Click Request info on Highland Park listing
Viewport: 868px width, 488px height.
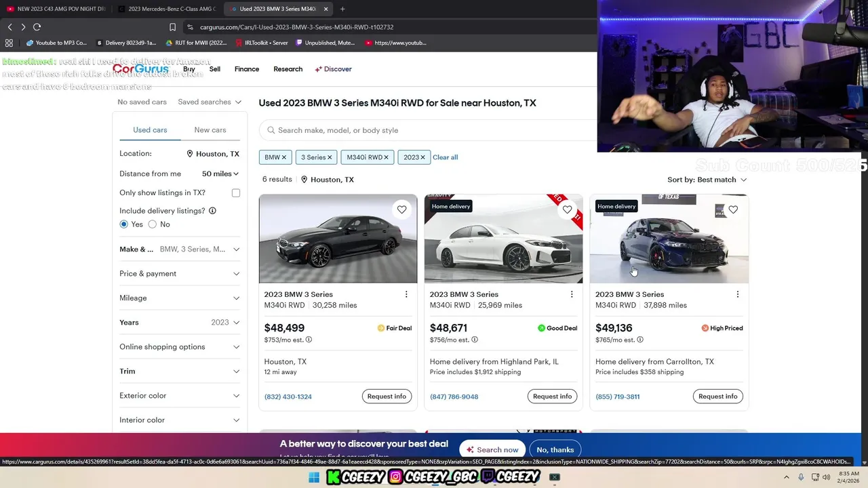click(552, 396)
